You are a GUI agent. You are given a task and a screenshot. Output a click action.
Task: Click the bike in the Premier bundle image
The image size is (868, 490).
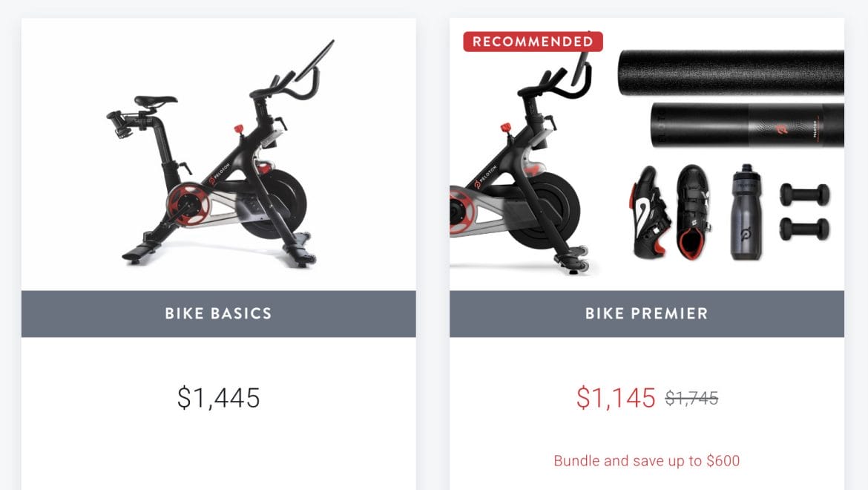click(520, 160)
